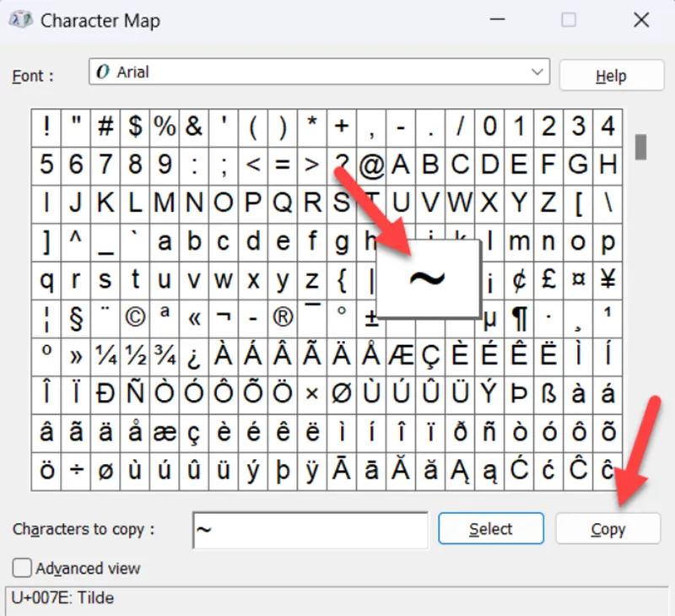Select the micro sign µ character

pos(489,319)
